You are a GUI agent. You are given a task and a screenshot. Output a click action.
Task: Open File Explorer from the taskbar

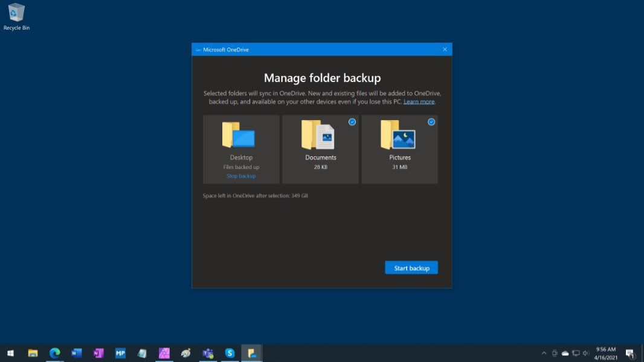point(33,353)
